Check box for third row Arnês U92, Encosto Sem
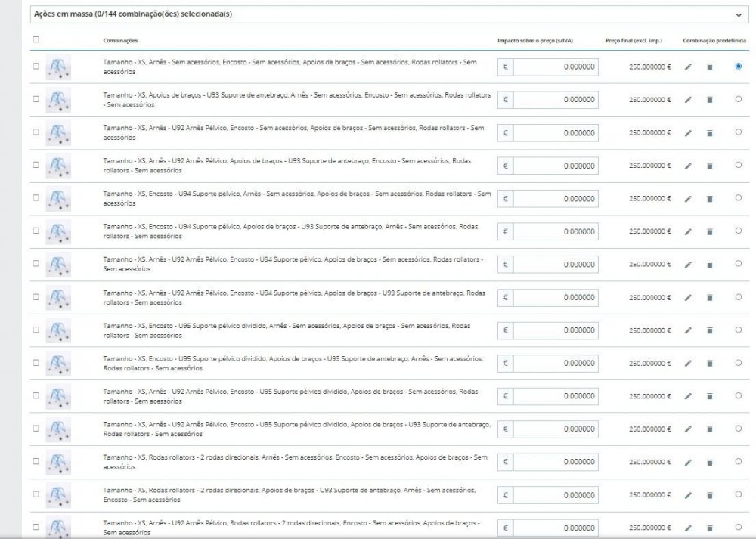This screenshot has width=756, height=539. pyautogui.click(x=36, y=132)
